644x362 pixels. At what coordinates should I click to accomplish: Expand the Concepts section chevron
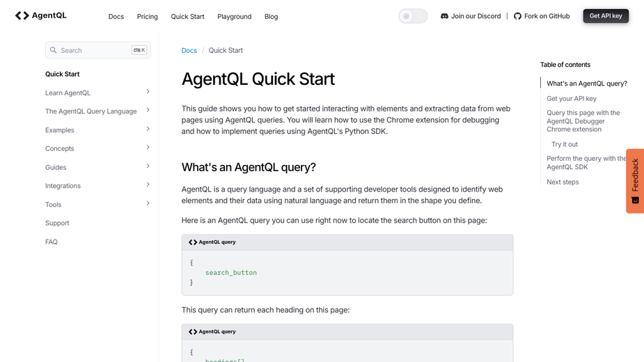148,148
